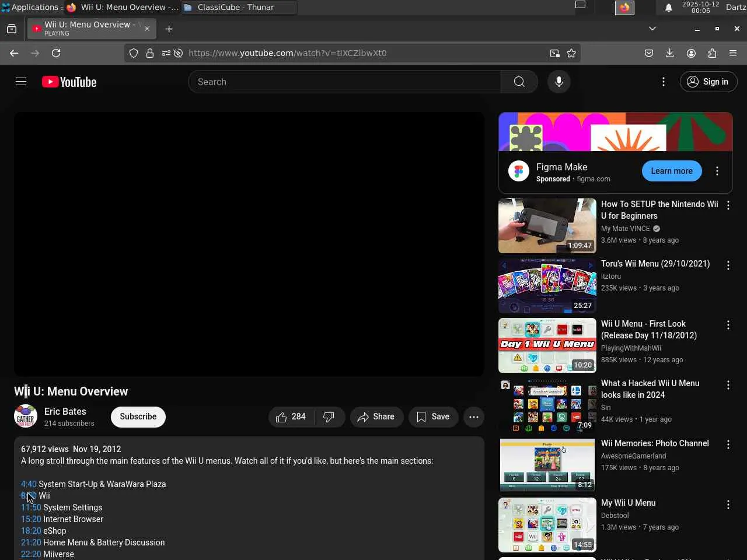The height and width of the screenshot is (560, 747).
Task: Click the Sign in button
Action: pos(708,82)
